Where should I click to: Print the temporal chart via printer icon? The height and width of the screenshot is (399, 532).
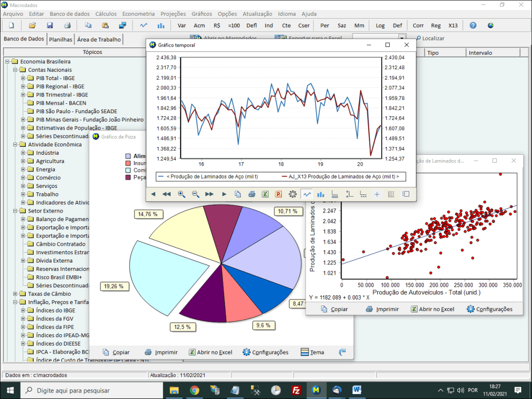tap(252, 194)
